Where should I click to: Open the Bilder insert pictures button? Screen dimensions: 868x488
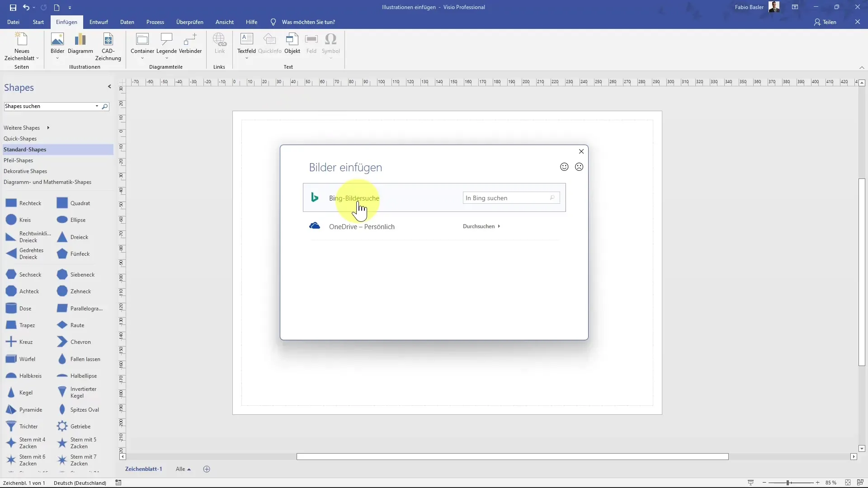coord(57,45)
